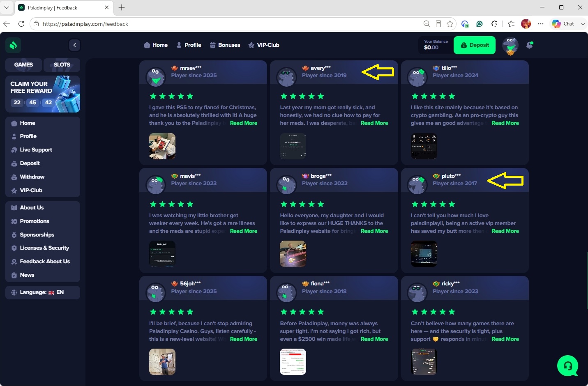
Task: Read More on mrsev's review
Action: click(x=244, y=123)
